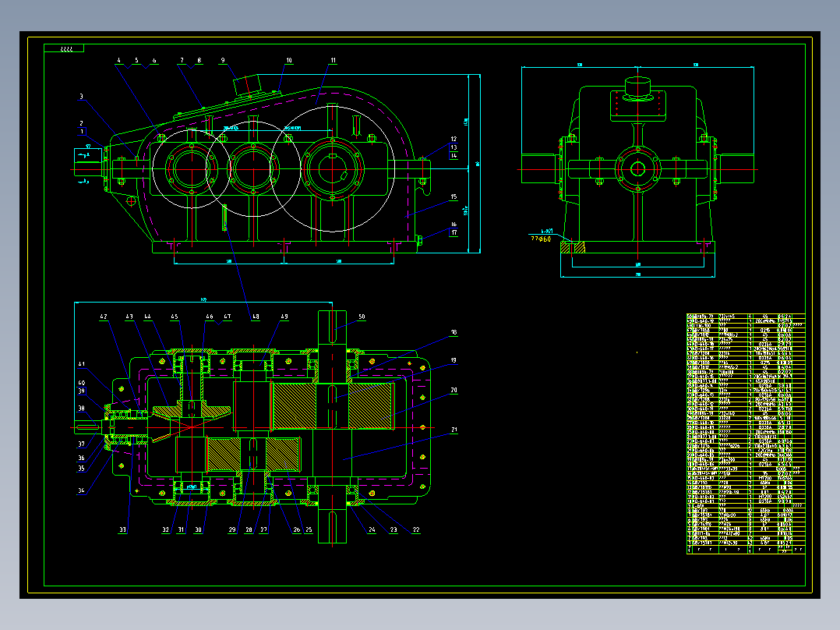Click part balloon number 24

pos(372,529)
